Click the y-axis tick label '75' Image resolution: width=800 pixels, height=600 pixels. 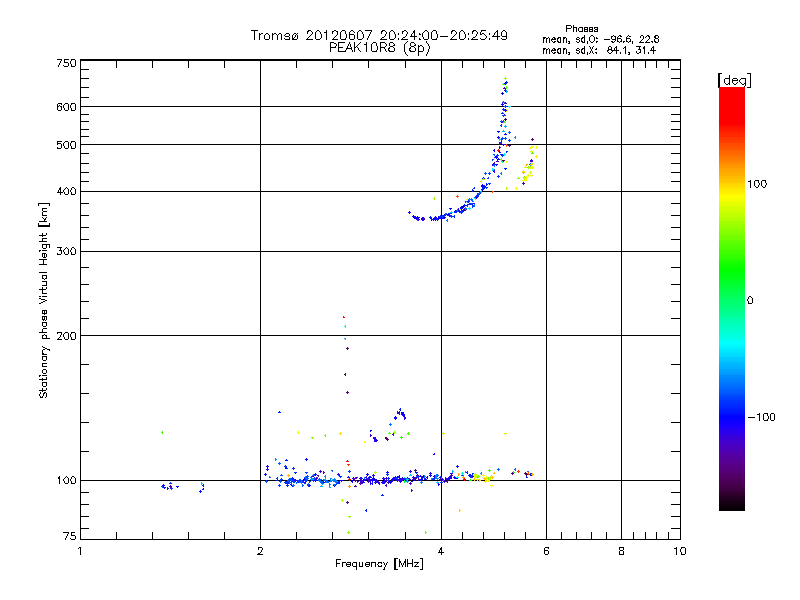(x=70, y=536)
